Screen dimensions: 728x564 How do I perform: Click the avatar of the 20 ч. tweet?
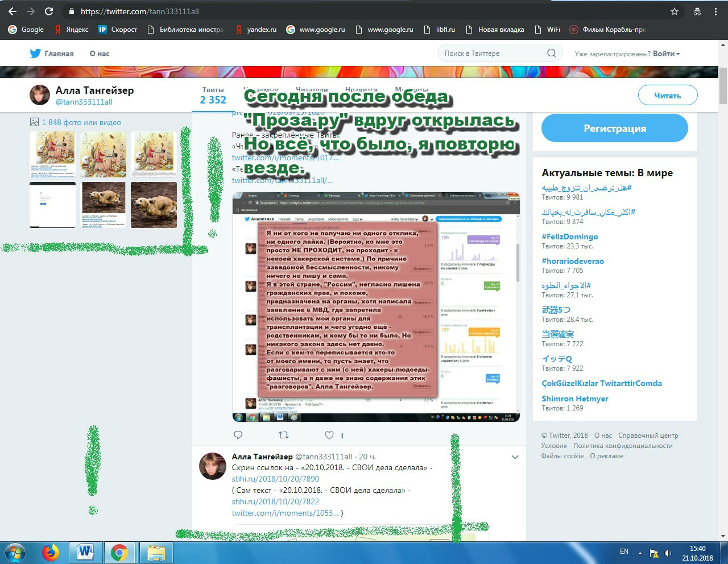[x=213, y=466]
